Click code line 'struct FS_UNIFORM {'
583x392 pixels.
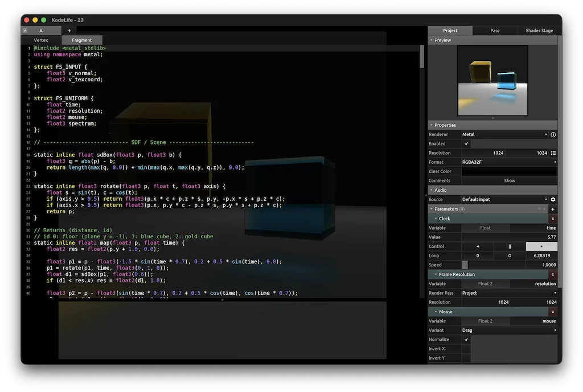coord(64,98)
